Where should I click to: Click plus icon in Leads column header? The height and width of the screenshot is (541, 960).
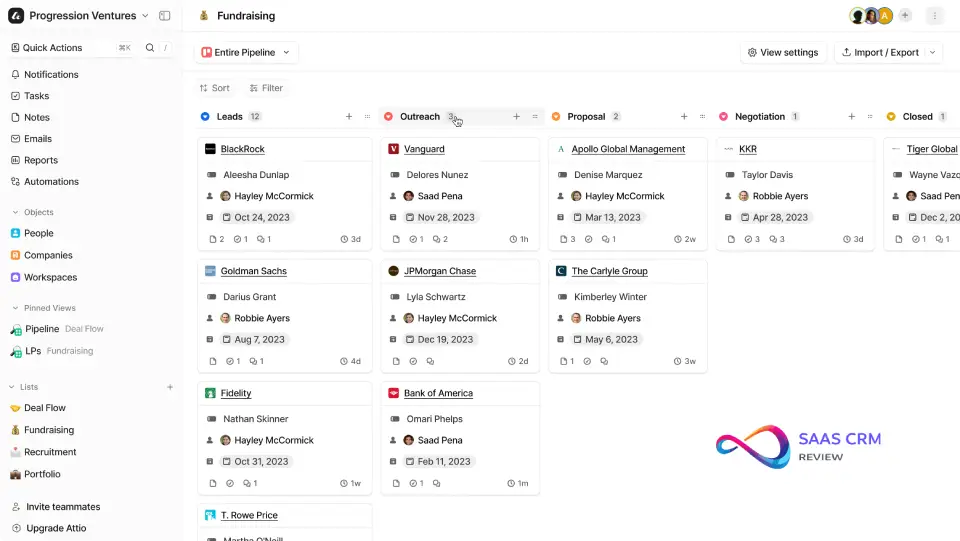(x=349, y=117)
